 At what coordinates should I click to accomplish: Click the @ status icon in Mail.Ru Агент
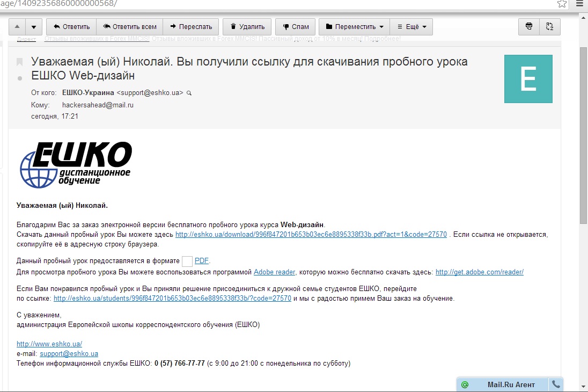(465, 384)
